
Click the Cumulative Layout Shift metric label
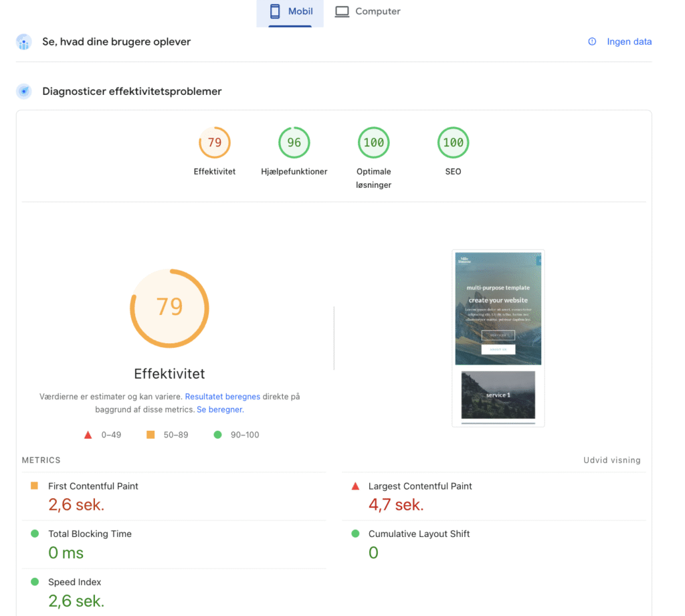pos(419,534)
